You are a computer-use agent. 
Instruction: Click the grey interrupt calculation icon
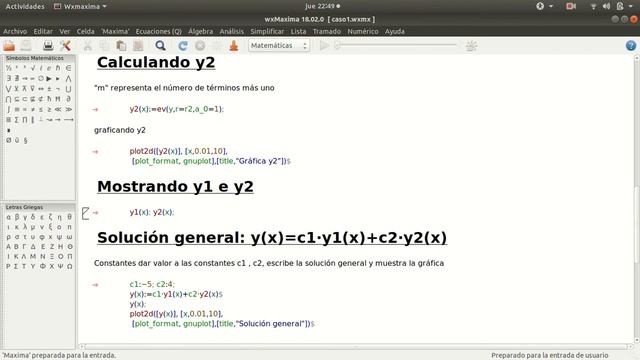tap(200, 46)
